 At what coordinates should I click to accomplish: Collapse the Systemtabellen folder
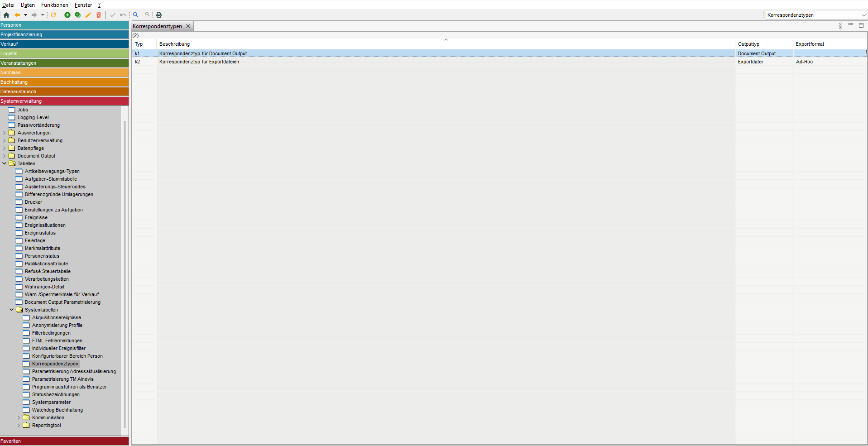12,310
